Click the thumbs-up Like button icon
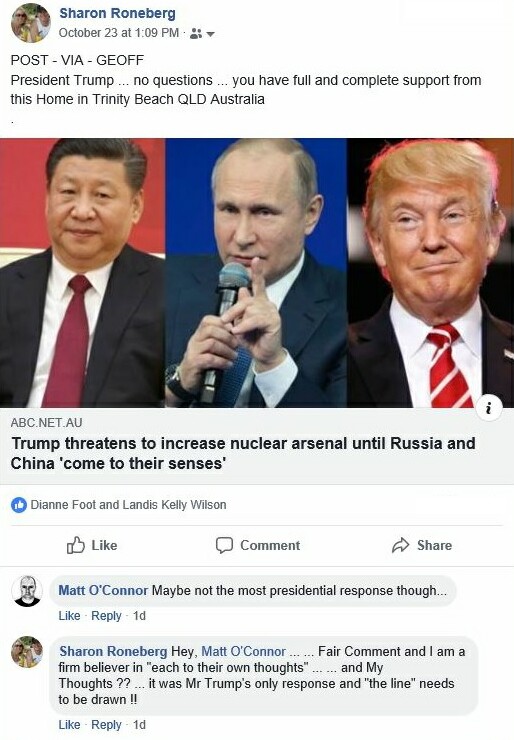 76,545
